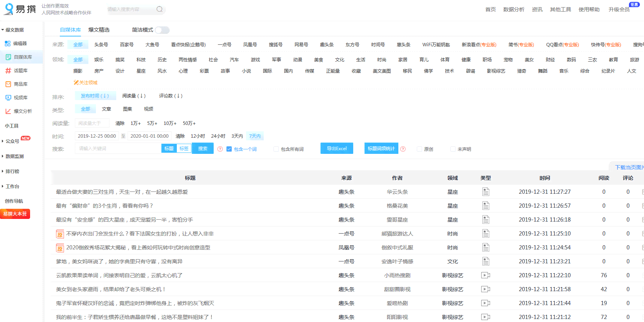Check 未声明 checkbox
The width and height of the screenshot is (644, 322).
tap(453, 149)
